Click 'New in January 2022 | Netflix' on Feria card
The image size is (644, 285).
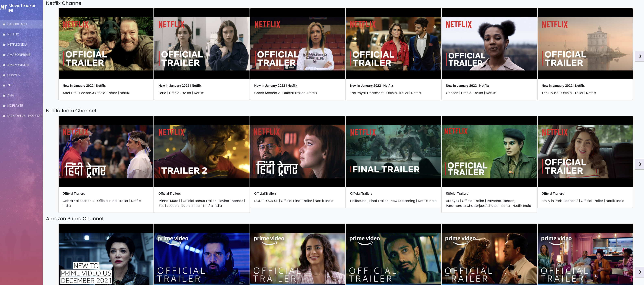180,86
